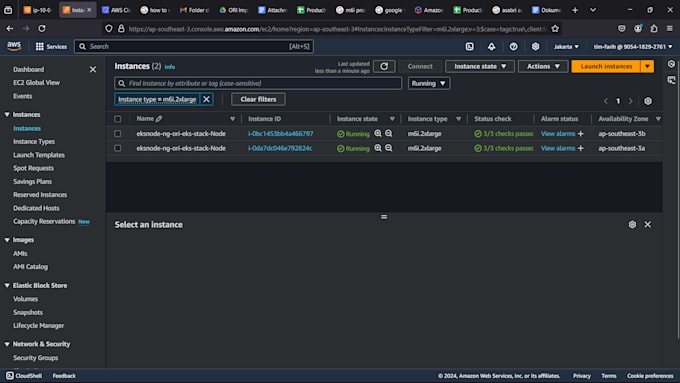Viewport: 680px width, 383px height.
Task: Open browser extensions icon
Action: pos(654,29)
